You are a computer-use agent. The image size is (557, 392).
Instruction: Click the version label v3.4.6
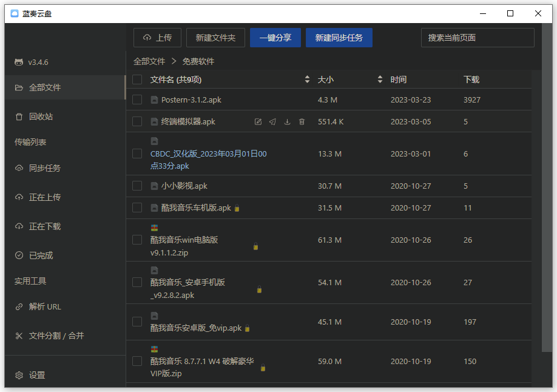[x=38, y=62]
